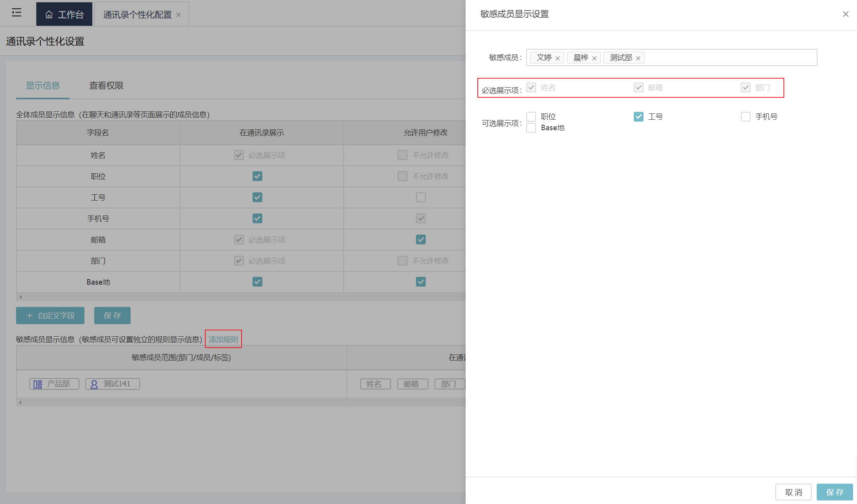
Task: Remove 晨桦 from sensitive members
Action: [x=594, y=58]
